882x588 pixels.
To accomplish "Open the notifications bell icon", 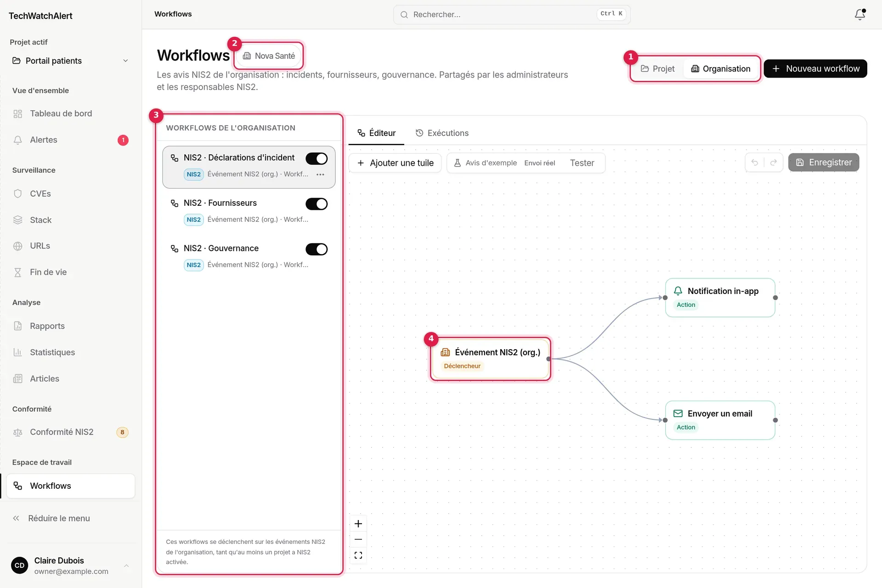I will [859, 15].
